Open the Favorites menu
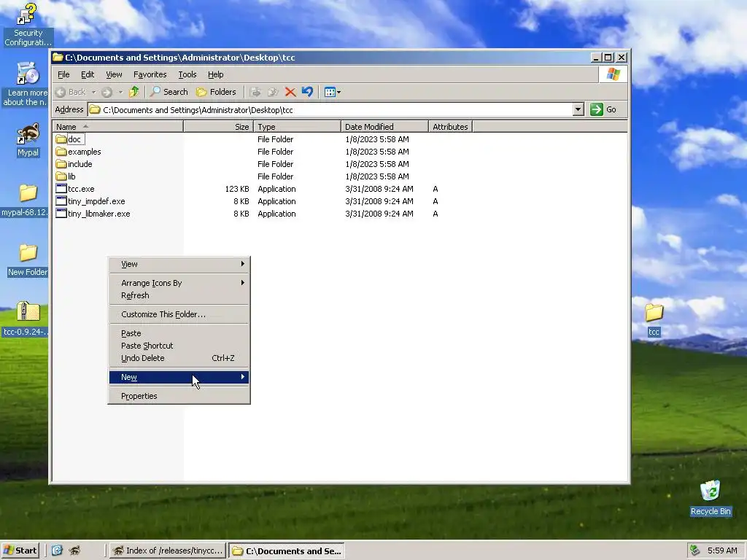The width and height of the screenshot is (747, 560). (x=150, y=74)
